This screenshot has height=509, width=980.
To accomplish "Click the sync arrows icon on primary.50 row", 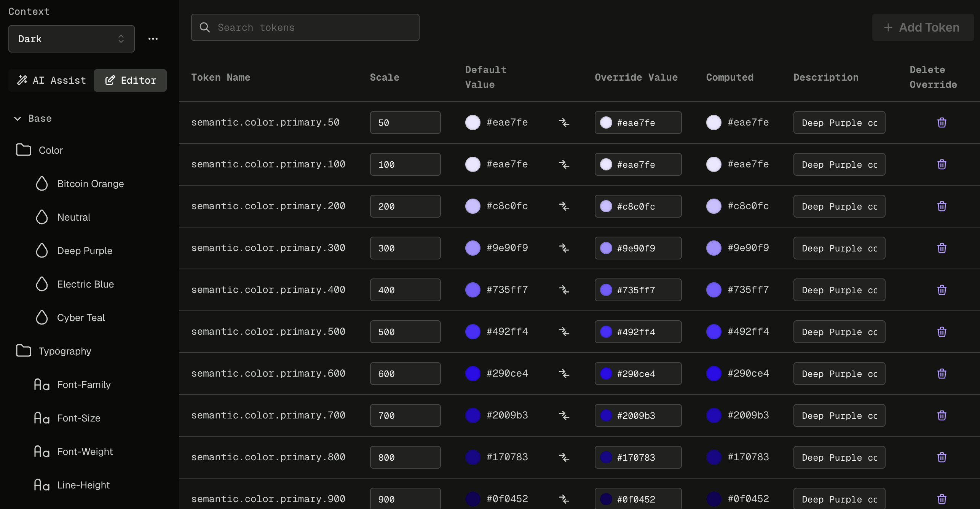I will (x=564, y=122).
